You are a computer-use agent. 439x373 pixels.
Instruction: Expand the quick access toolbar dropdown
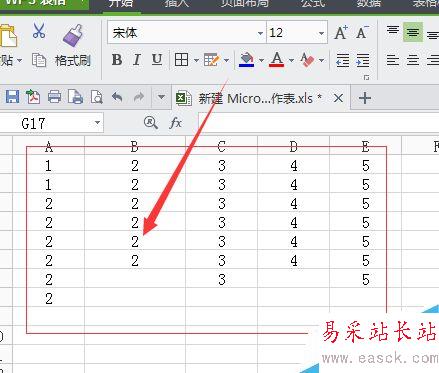click(x=161, y=97)
